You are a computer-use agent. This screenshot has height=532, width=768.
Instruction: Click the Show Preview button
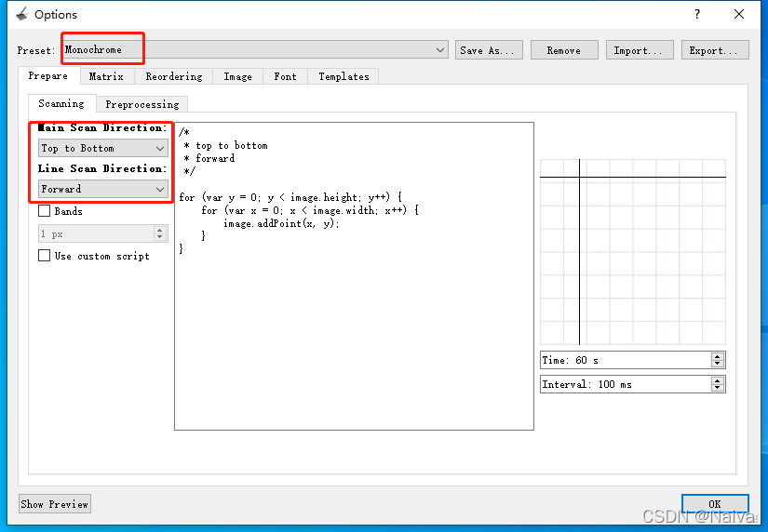click(x=55, y=503)
